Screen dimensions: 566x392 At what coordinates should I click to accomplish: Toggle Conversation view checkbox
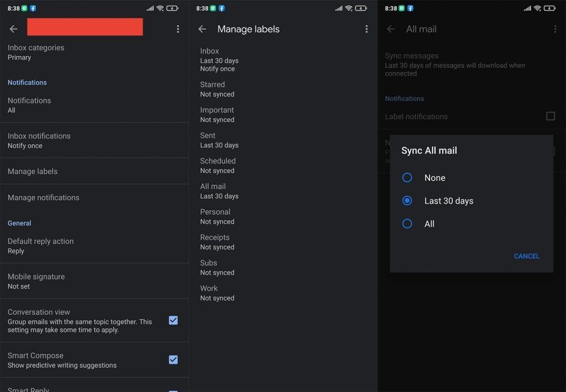tap(173, 320)
